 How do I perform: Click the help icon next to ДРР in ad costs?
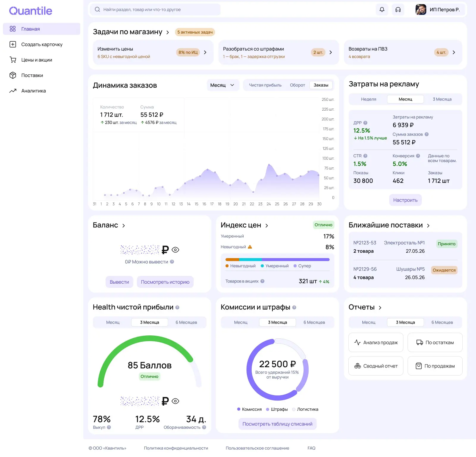pos(365,123)
